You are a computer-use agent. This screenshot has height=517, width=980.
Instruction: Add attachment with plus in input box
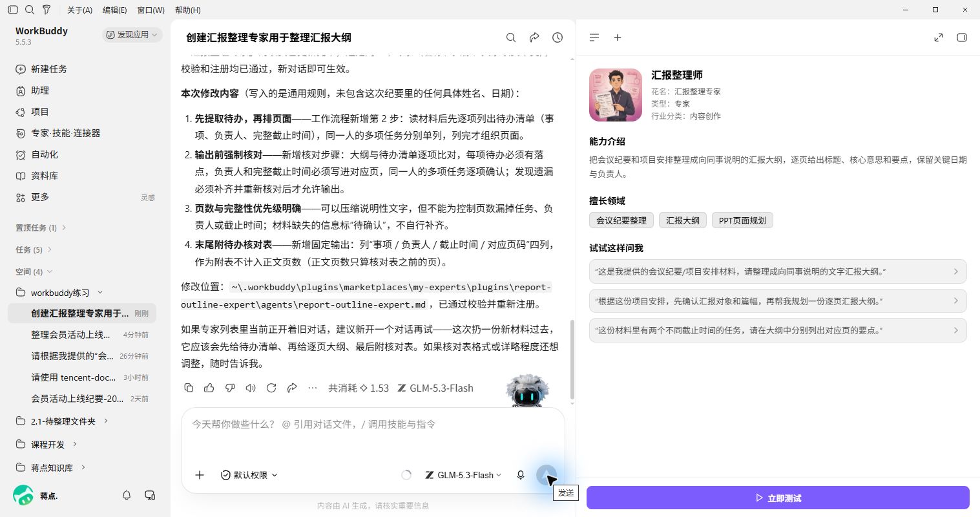[200, 475]
